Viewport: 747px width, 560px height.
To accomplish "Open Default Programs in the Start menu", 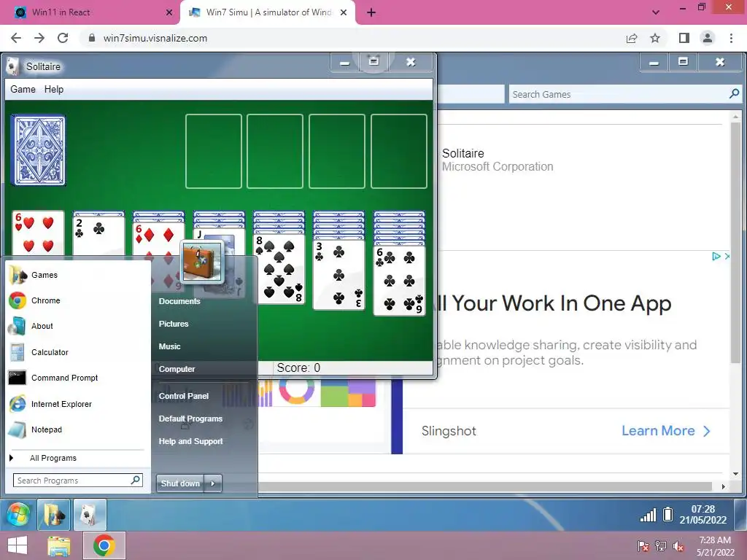I will 190,419.
